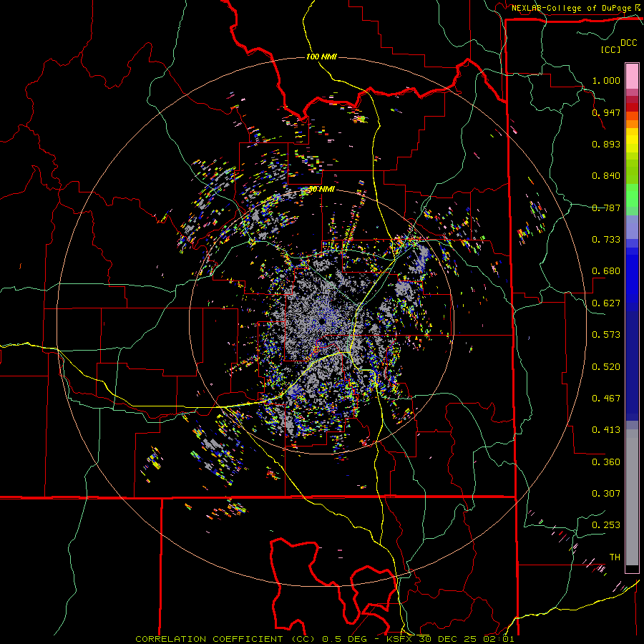Click the 50 NMI range ring label
Screen dimensions: 644x644
[x=321, y=189]
